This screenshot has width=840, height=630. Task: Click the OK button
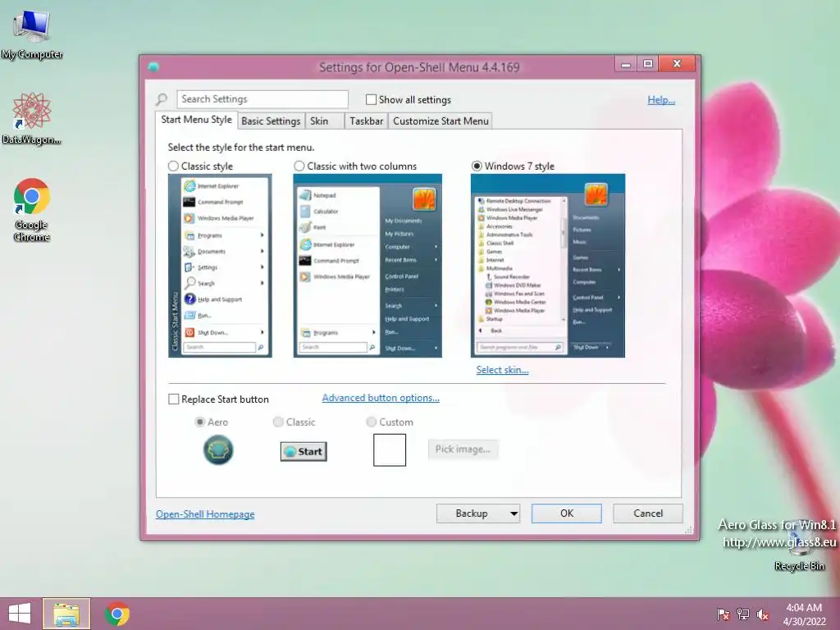[x=566, y=514]
